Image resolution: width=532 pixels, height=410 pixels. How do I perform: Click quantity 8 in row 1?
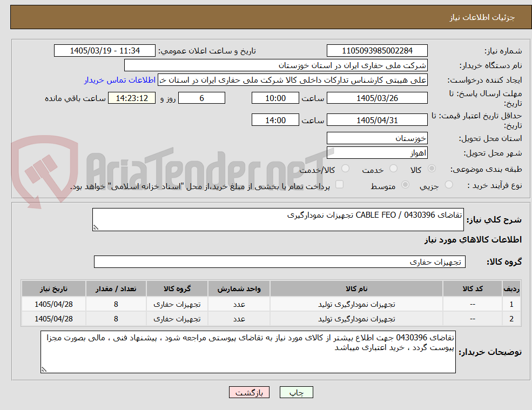pyautogui.click(x=116, y=305)
